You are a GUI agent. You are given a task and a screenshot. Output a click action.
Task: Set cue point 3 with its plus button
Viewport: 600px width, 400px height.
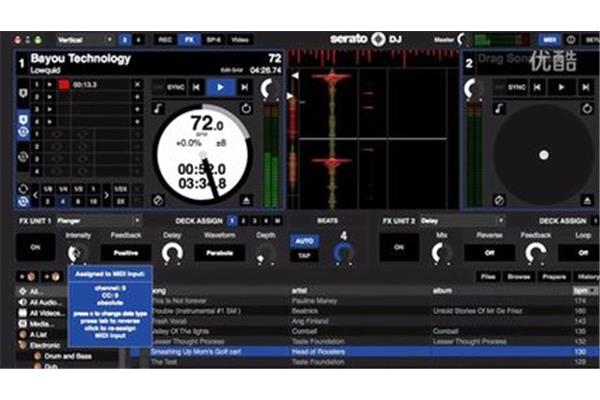click(137, 109)
